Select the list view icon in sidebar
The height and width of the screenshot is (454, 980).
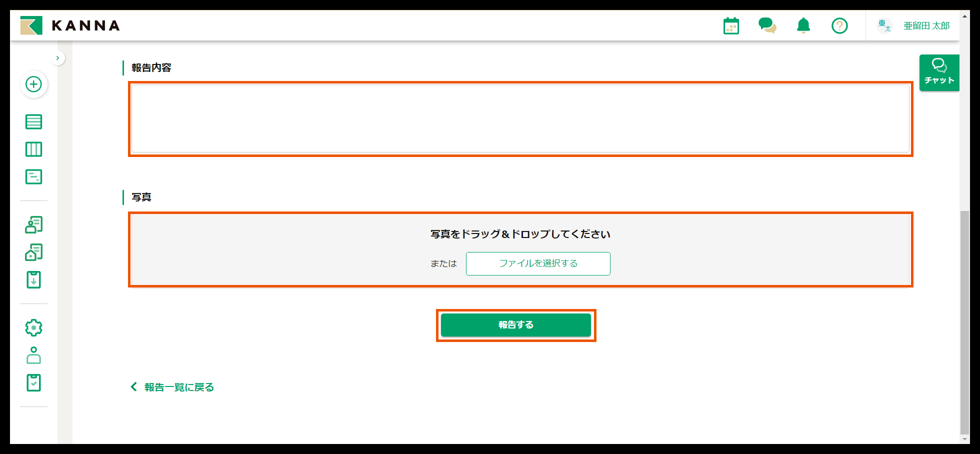click(33, 121)
